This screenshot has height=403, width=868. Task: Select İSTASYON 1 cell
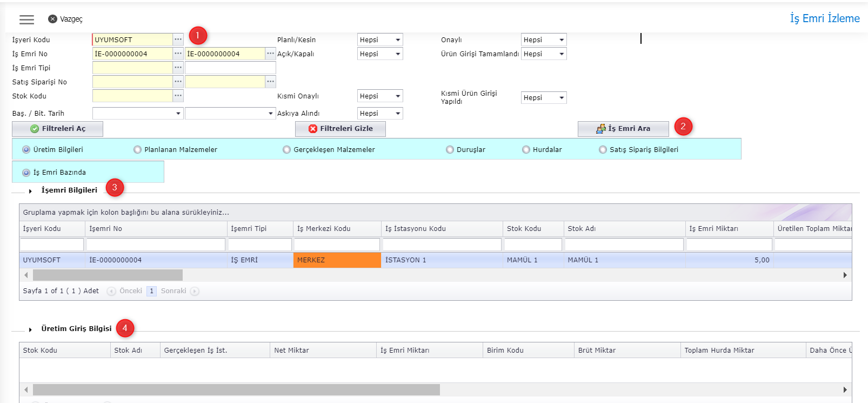click(x=442, y=260)
